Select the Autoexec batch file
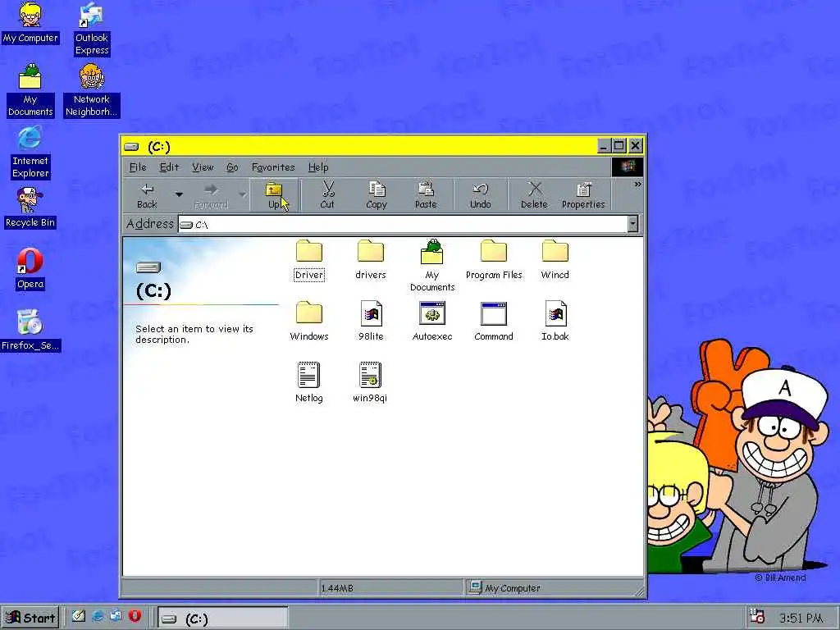 tap(432, 322)
